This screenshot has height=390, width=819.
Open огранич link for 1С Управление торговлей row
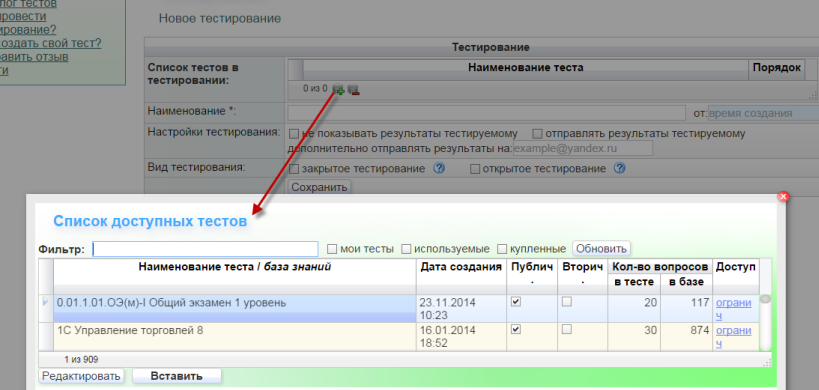(733, 337)
